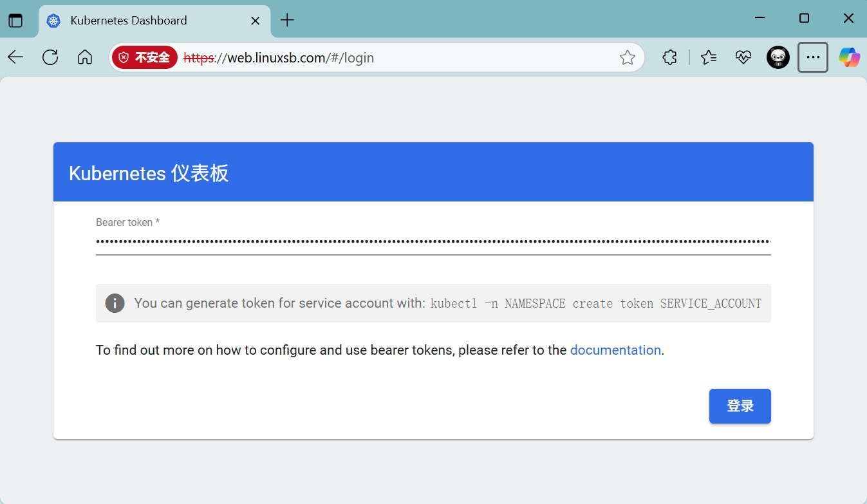This screenshot has width=867, height=504.
Task: Select the Kubernetes Dashboard tab
Action: pyautogui.click(x=129, y=21)
